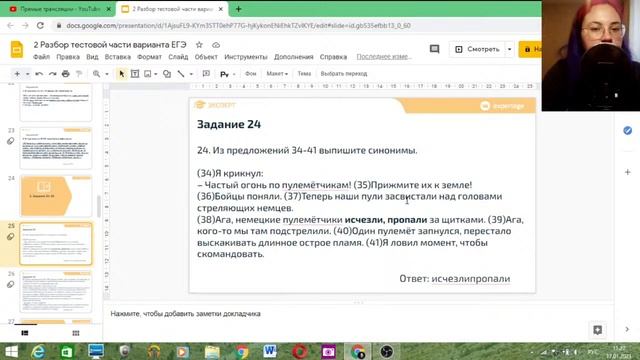Click the print icon in toolbar
Viewport: 640px width, 360px height.
point(66,74)
